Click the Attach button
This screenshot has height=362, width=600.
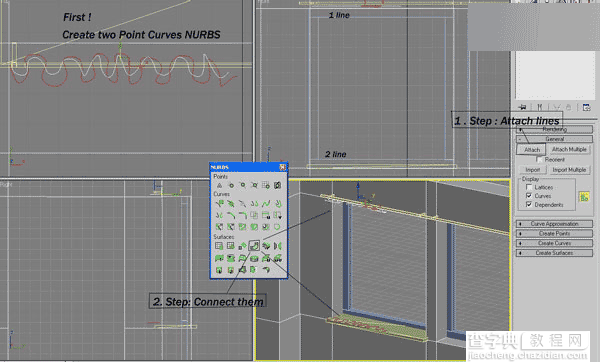532,150
